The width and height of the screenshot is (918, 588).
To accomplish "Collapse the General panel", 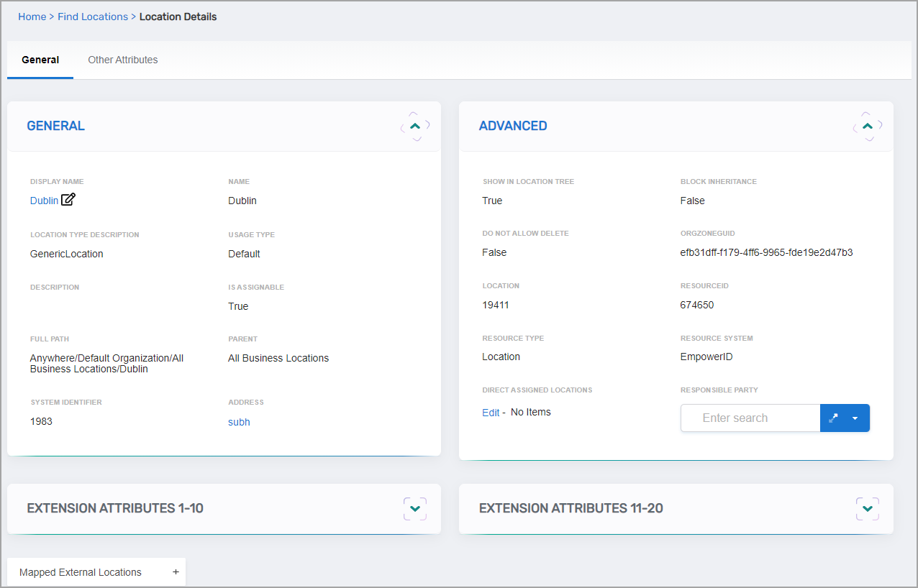I will [x=415, y=126].
